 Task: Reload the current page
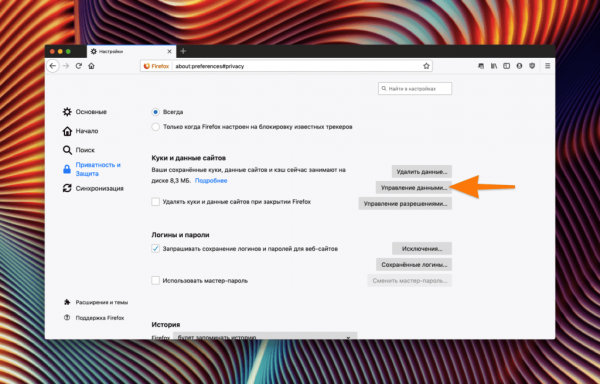click(78, 66)
